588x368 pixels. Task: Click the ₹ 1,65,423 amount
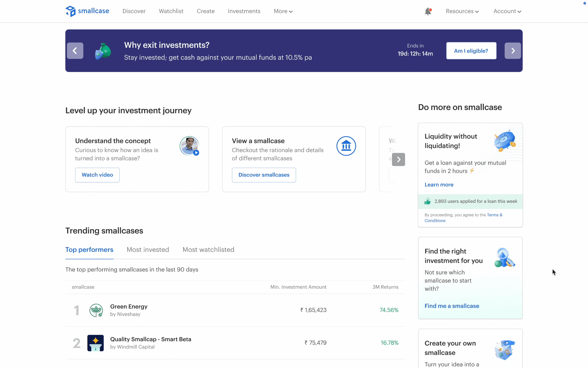click(x=313, y=310)
